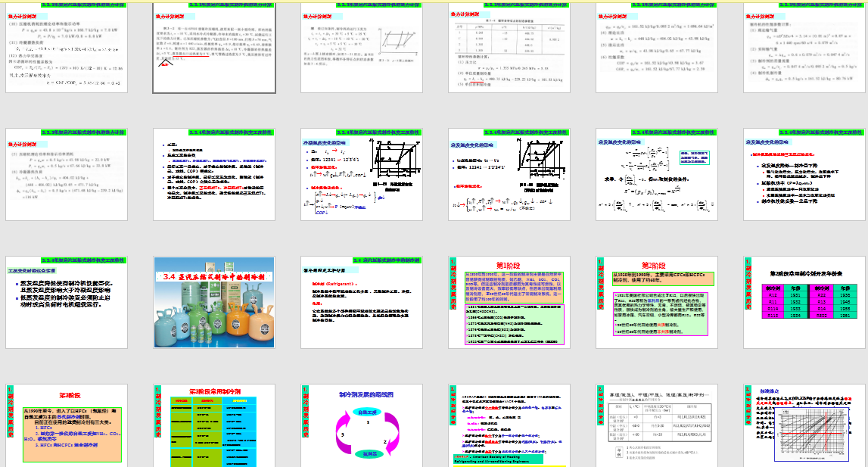This screenshot has width=868, height=467.
Task: Select the first slide in the top row
Action: 65,47
